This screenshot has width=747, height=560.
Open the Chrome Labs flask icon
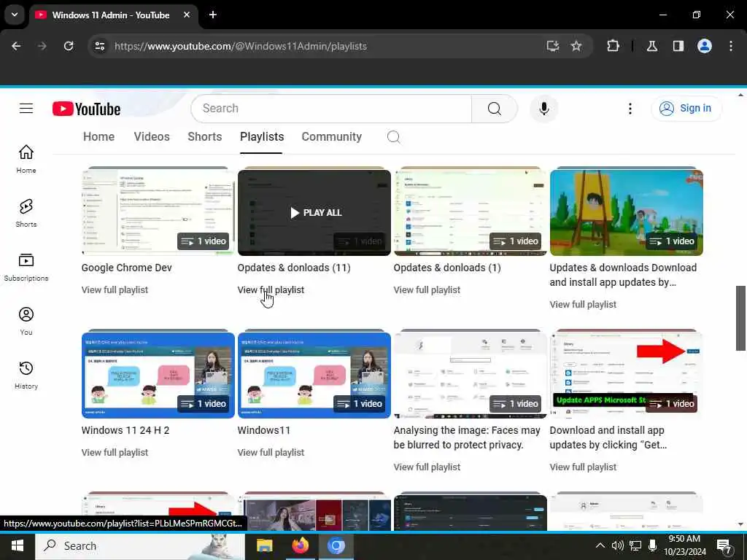652,46
